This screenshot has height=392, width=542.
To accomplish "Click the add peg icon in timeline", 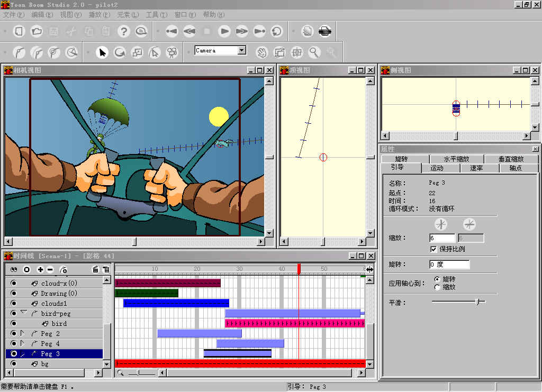I will point(64,269).
